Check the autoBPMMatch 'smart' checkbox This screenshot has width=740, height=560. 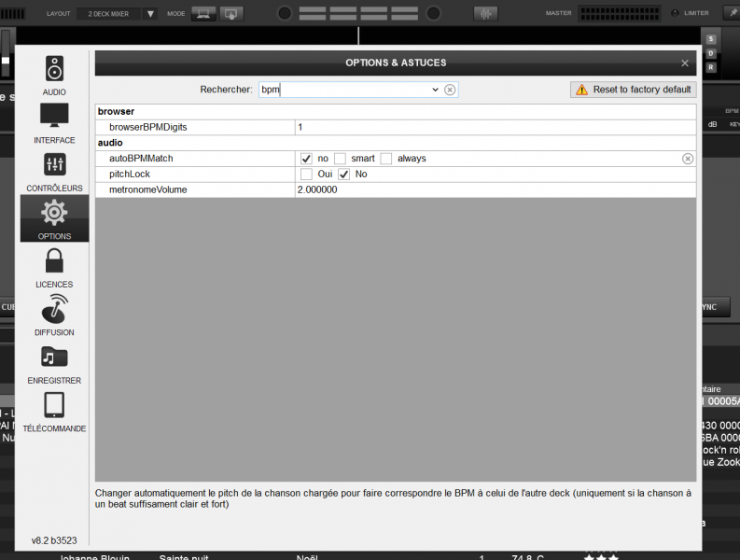tap(341, 159)
